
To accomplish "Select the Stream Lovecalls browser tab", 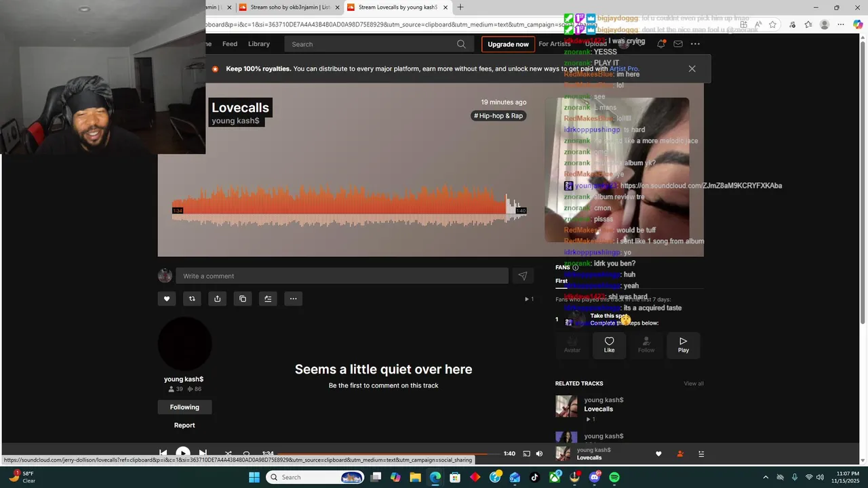I will click(397, 7).
